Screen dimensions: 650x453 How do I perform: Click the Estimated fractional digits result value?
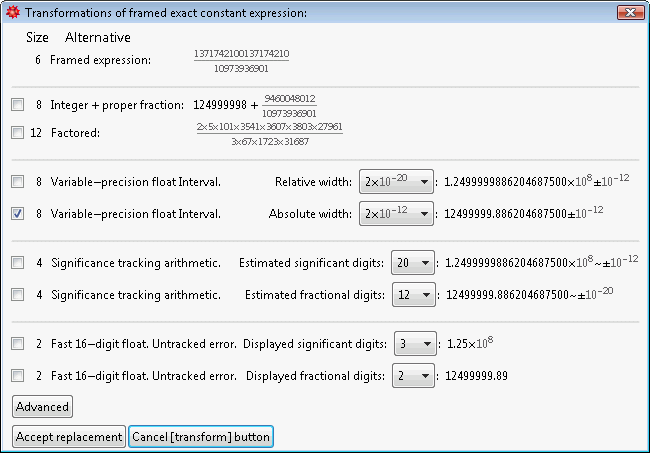(529, 294)
